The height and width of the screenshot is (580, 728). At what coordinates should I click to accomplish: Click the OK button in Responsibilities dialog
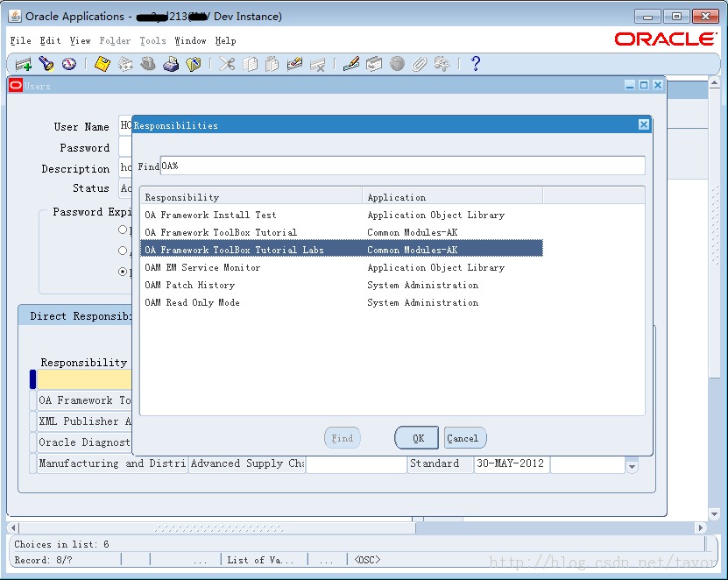(x=416, y=438)
